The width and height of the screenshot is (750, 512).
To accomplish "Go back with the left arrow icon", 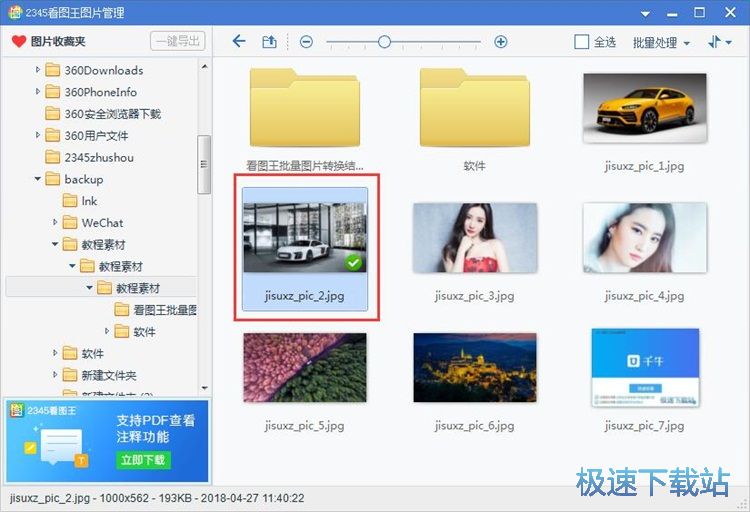I will coord(239,41).
